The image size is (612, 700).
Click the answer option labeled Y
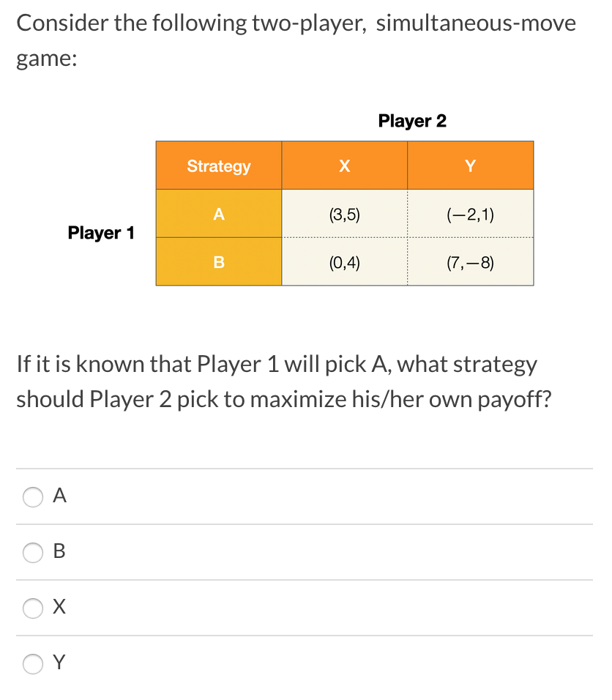[58, 663]
